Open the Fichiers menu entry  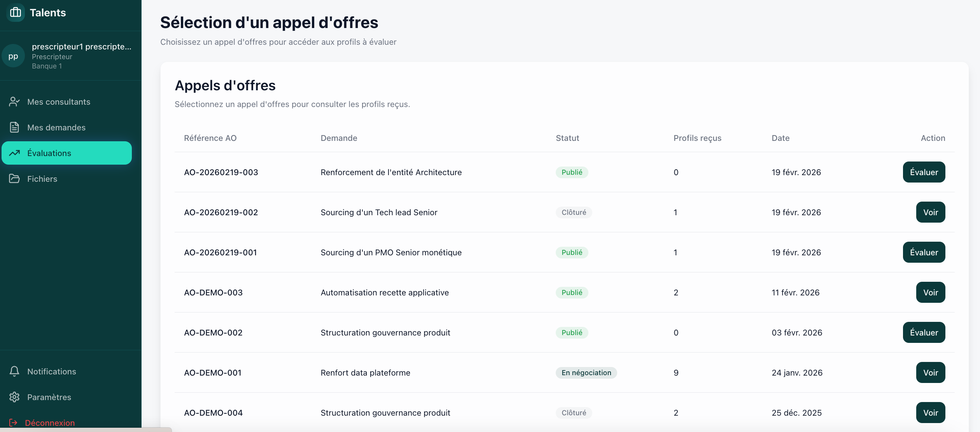[x=42, y=179]
